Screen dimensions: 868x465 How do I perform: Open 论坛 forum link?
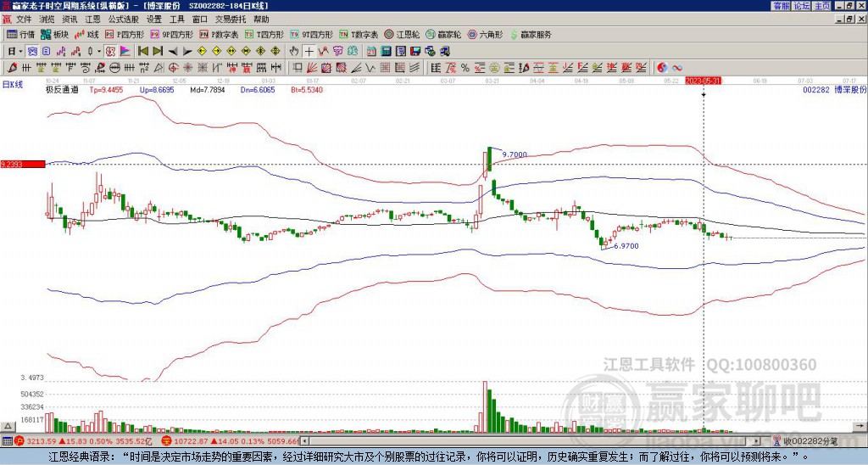[x=802, y=6]
